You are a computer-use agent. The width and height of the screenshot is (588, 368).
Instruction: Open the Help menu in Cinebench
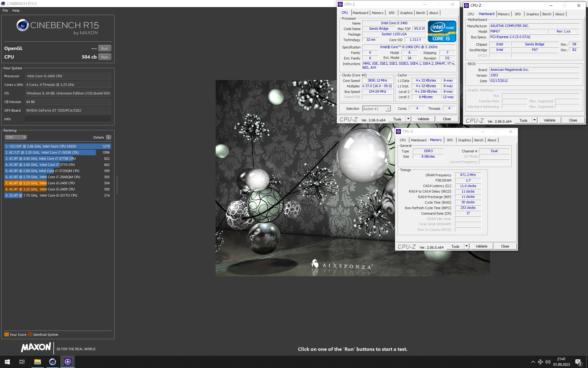[16, 10]
